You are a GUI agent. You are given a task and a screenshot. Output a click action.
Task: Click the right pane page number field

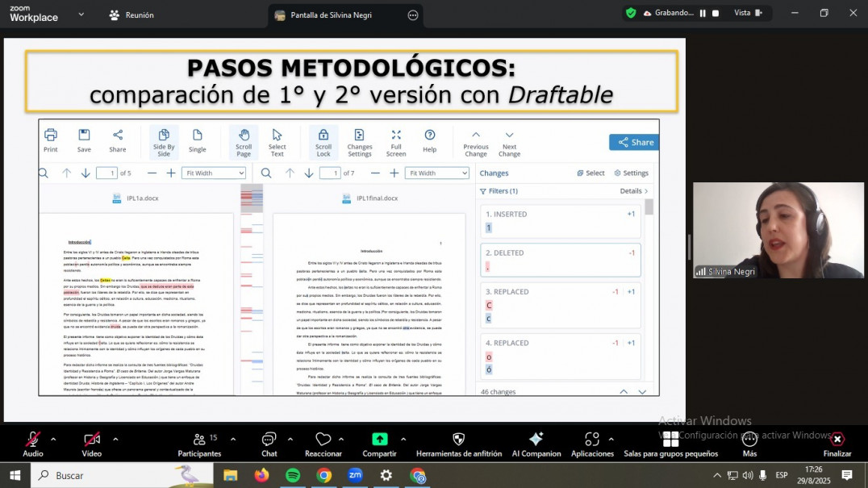point(330,173)
